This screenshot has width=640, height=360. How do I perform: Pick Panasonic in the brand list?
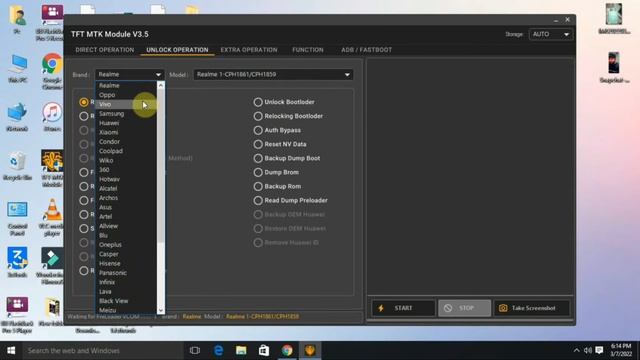tap(126, 273)
